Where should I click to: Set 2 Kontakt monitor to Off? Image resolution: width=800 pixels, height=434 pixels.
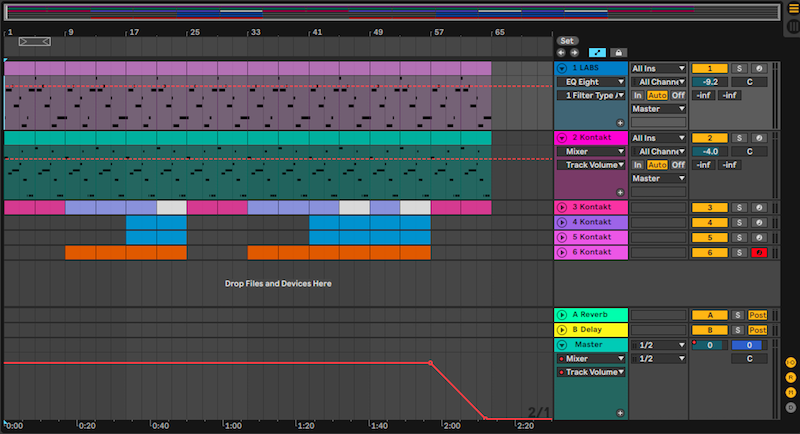(x=678, y=165)
